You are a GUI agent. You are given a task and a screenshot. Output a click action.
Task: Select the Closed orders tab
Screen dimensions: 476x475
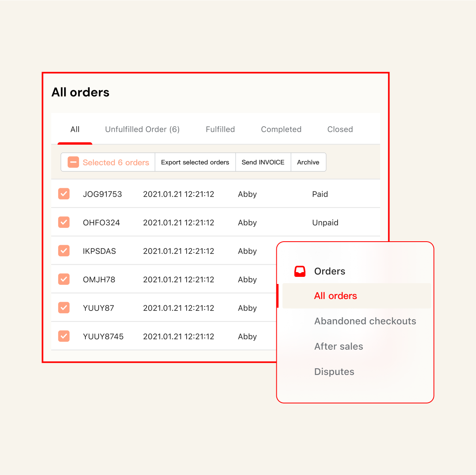(340, 129)
